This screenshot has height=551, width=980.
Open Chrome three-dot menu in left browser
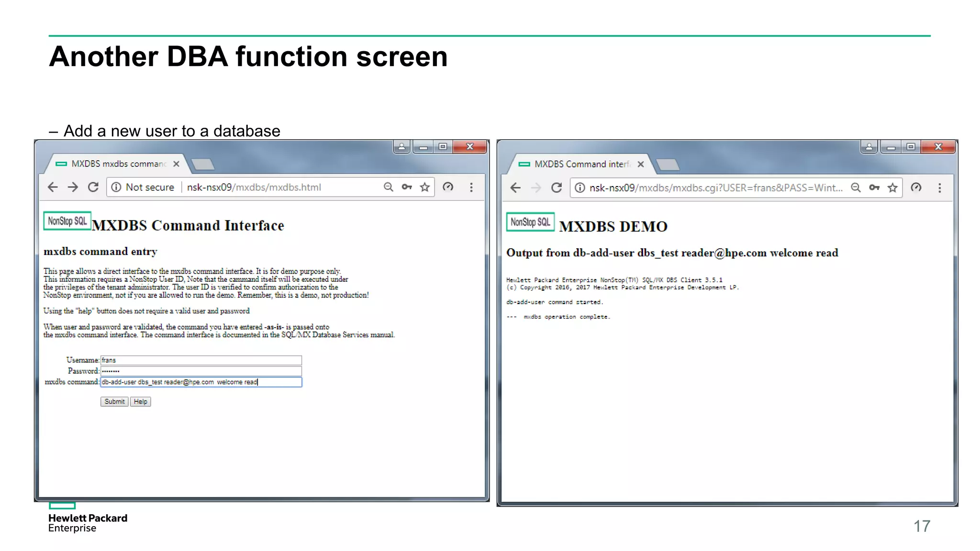tap(471, 187)
